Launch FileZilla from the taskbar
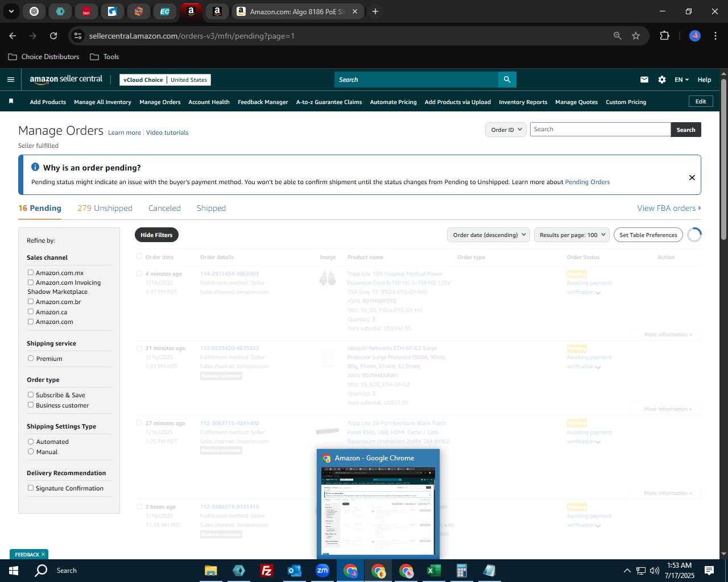Viewport: 728px width, 582px height. click(266, 571)
